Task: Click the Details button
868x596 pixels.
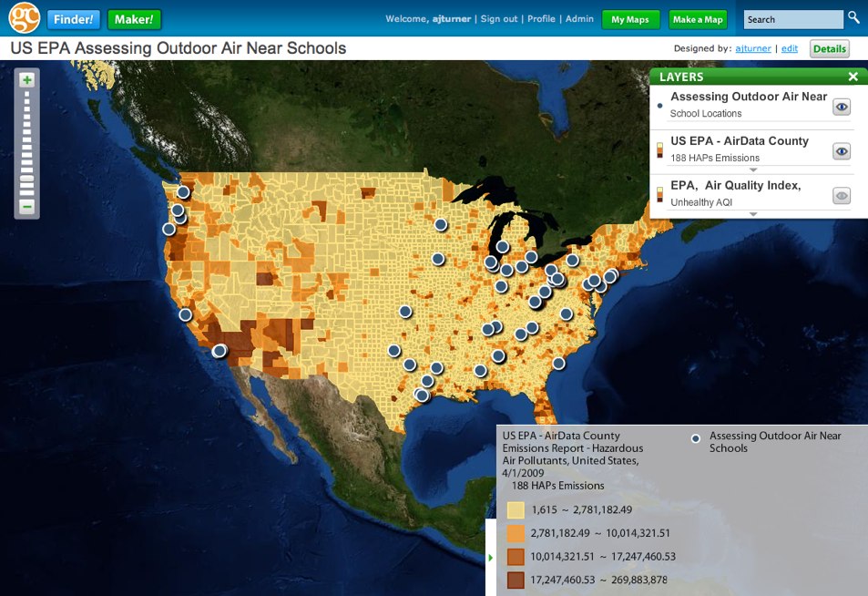Action: (830, 48)
